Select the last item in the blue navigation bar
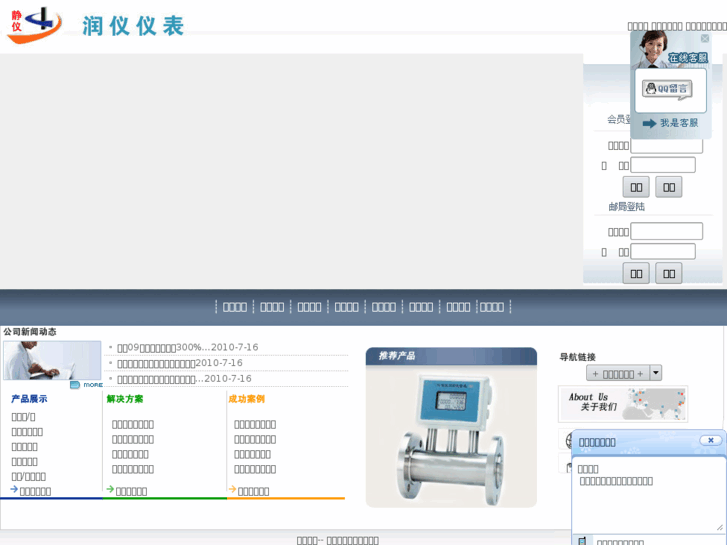The height and width of the screenshot is (545, 727). click(x=492, y=307)
